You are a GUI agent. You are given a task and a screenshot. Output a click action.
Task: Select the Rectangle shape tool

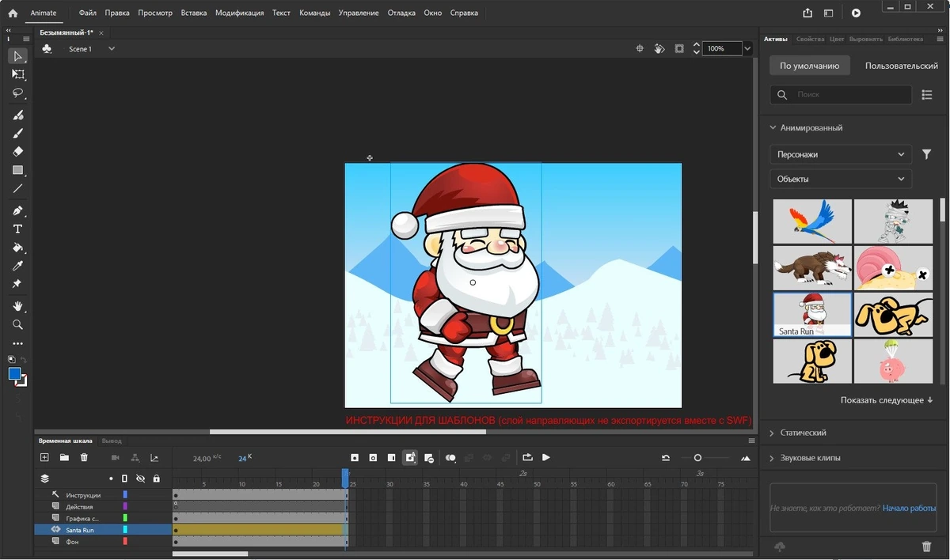click(x=17, y=170)
